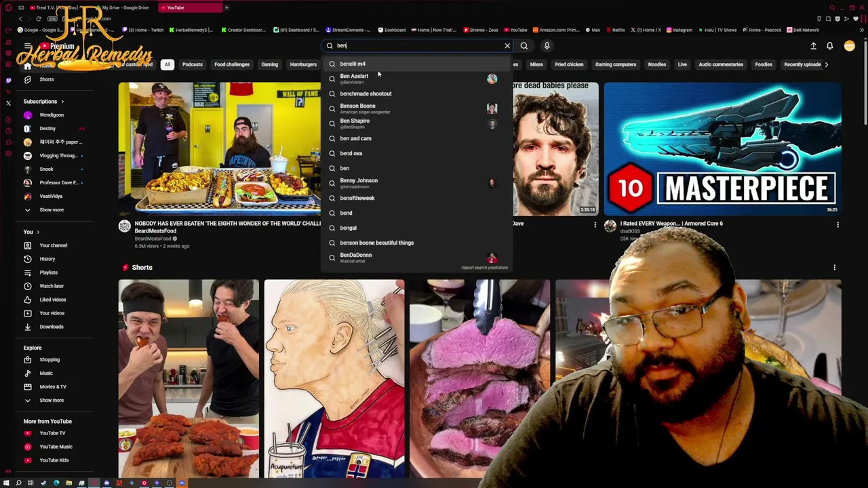The width and height of the screenshot is (868, 488).
Task: Open the Snook subscription channel
Action: click(47, 169)
